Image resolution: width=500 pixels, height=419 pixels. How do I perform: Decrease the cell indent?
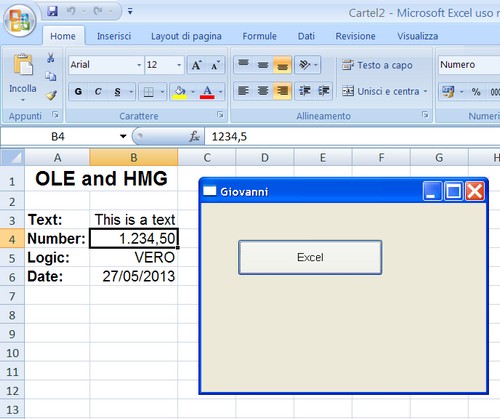tap(305, 91)
